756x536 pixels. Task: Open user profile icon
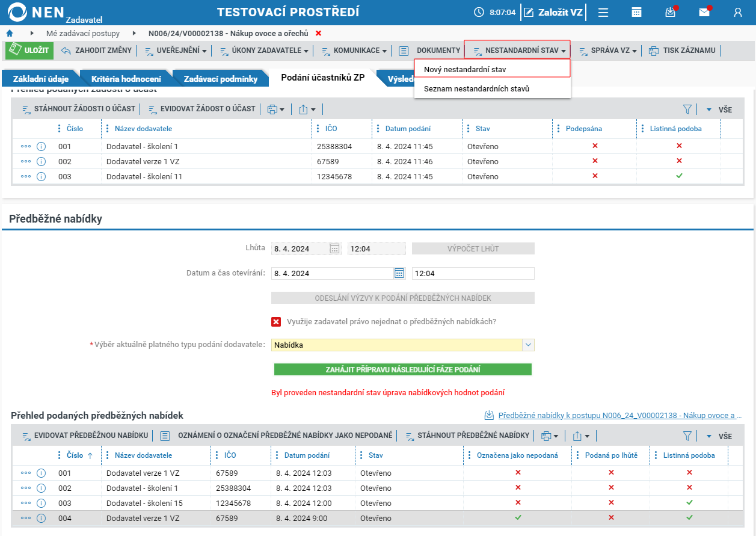pos(738,12)
